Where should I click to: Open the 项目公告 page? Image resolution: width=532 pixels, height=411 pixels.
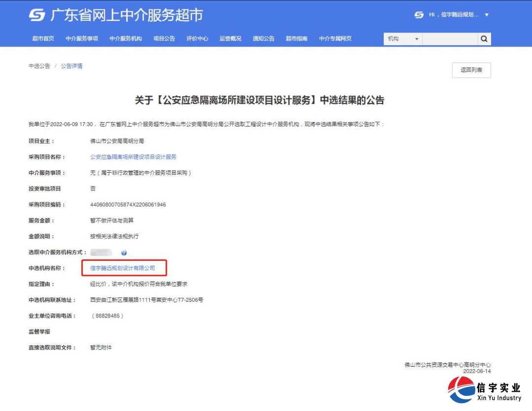164,38
